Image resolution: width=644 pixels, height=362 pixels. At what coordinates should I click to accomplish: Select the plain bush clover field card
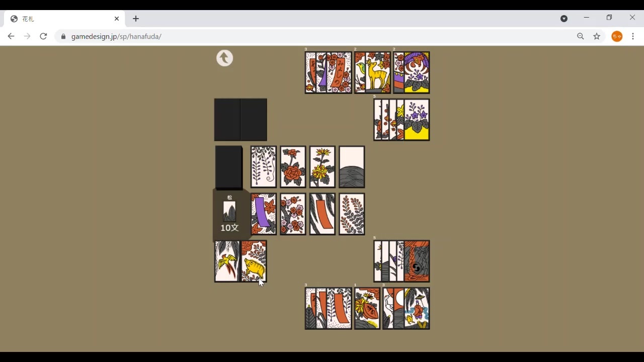[352, 214]
